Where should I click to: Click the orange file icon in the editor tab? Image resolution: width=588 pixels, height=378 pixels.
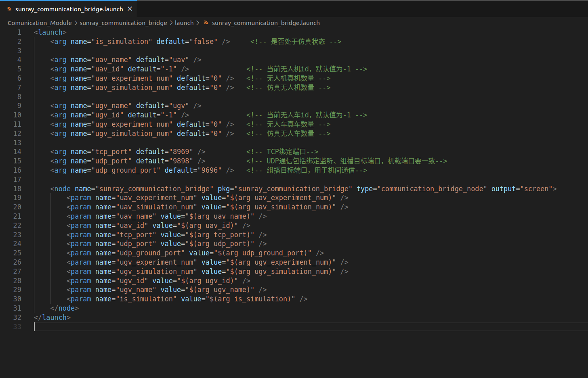(x=9, y=9)
